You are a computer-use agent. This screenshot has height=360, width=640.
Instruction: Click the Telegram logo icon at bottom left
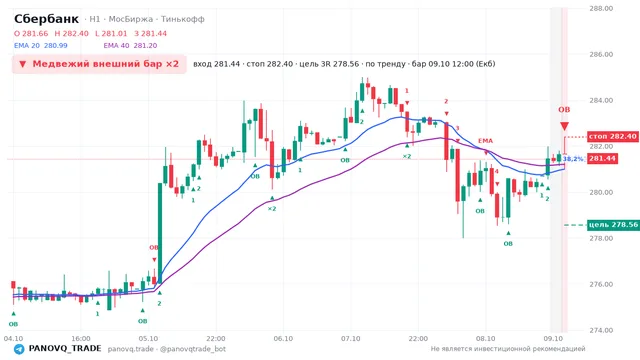click(19, 349)
